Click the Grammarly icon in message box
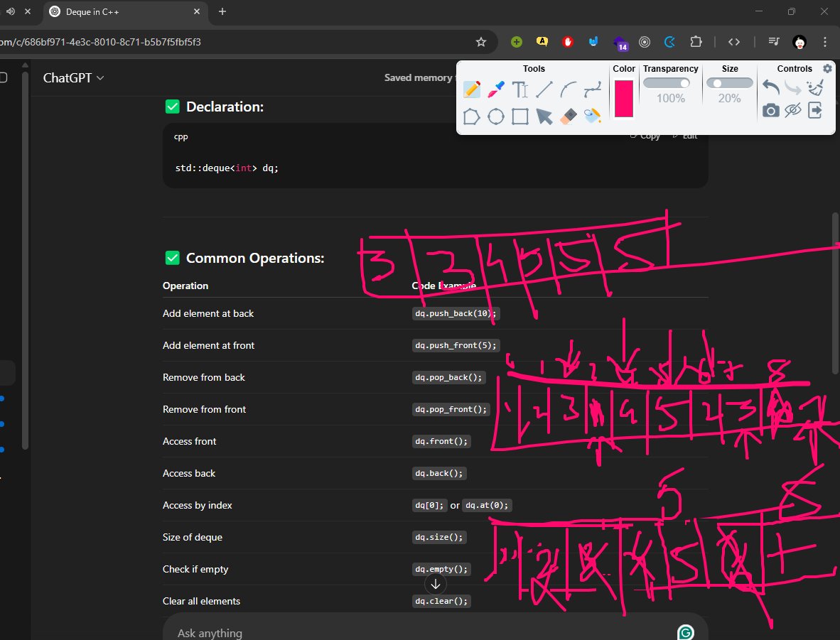840x640 pixels. click(x=686, y=632)
